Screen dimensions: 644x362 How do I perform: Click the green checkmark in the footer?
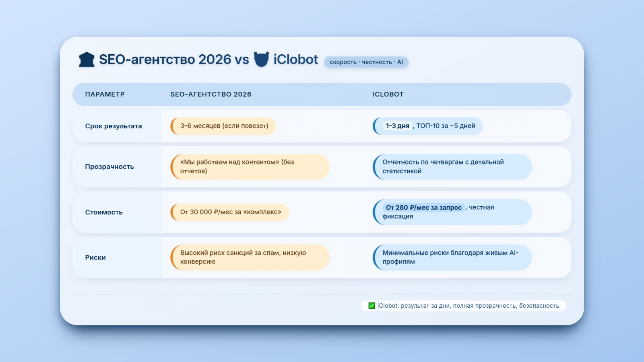(372, 306)
